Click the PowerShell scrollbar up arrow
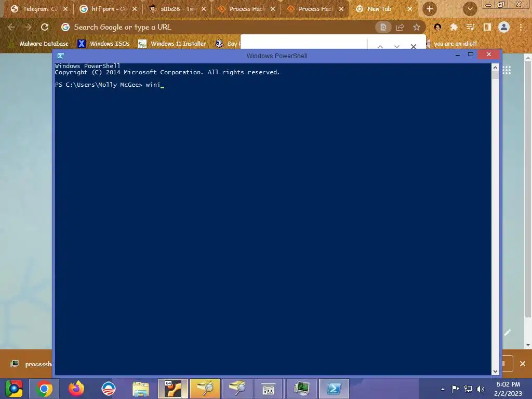The height and width of the screenshot is (399, 532). (495, 68)
